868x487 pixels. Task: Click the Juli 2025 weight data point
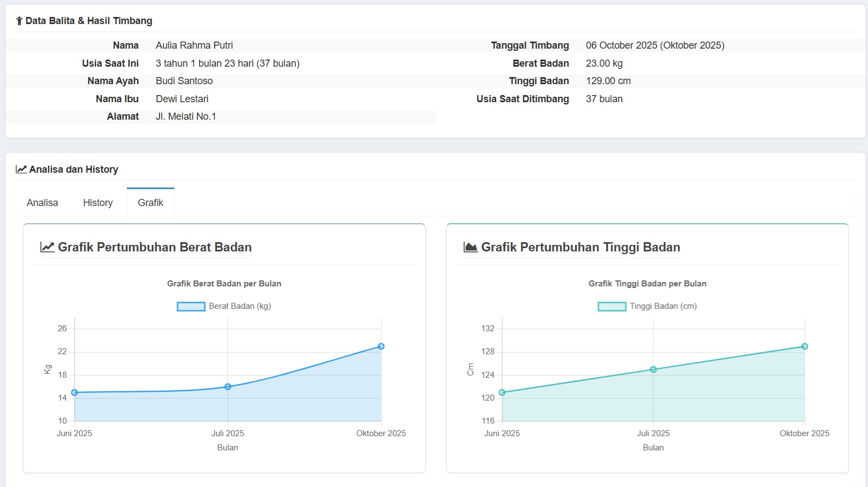tap(228, 387)
